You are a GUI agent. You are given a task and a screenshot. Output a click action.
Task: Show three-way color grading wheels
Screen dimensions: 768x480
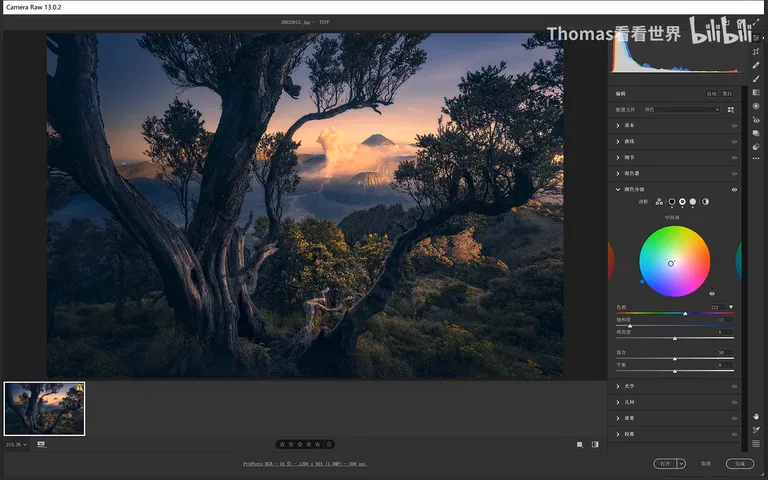tap(659, 202)
